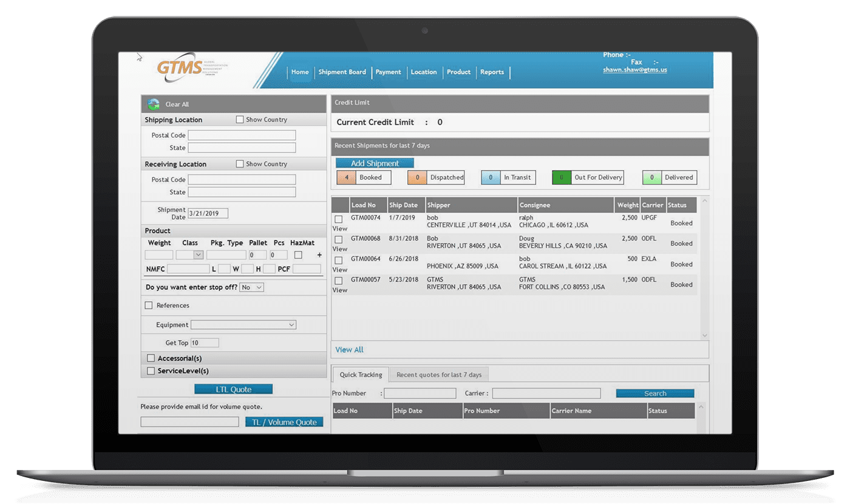Click the PCF input field

(x=307, y=268)
